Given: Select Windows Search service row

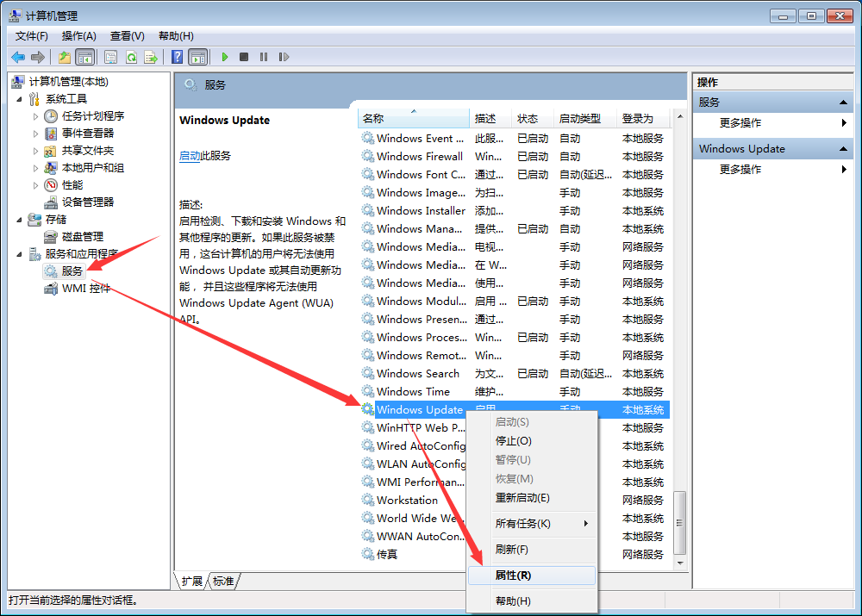Looking at the screenshot, I should (x=515, y=374).
